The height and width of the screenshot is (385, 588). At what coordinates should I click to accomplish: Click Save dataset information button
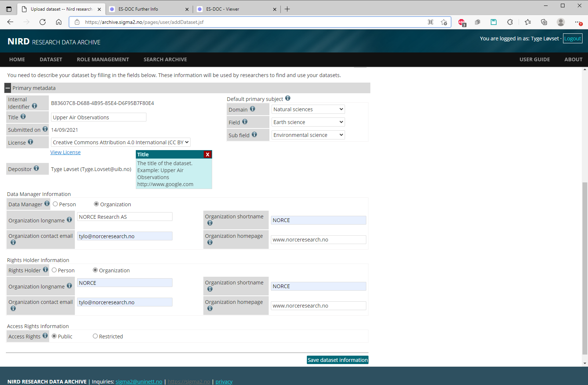[x=337, y=360]
